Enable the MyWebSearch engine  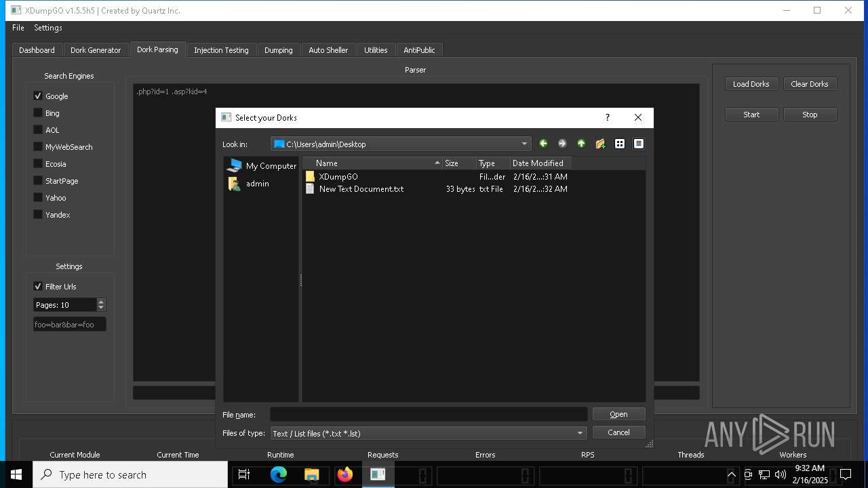[x=38, y=147]
